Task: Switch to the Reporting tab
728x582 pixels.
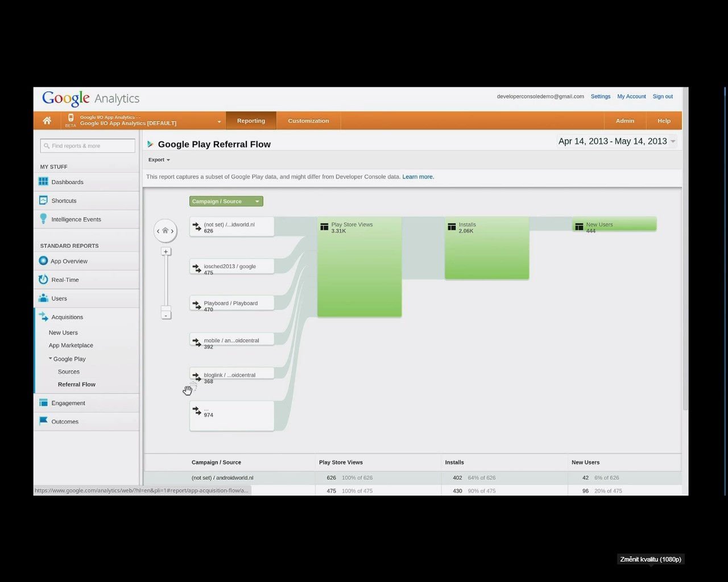Action: coord(251,120)
